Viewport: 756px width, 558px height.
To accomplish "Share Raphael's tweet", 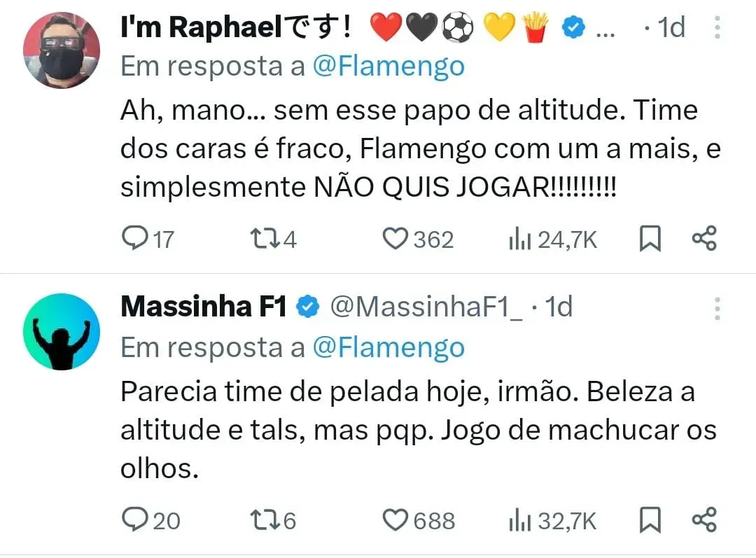I will [x=703, y=239].
